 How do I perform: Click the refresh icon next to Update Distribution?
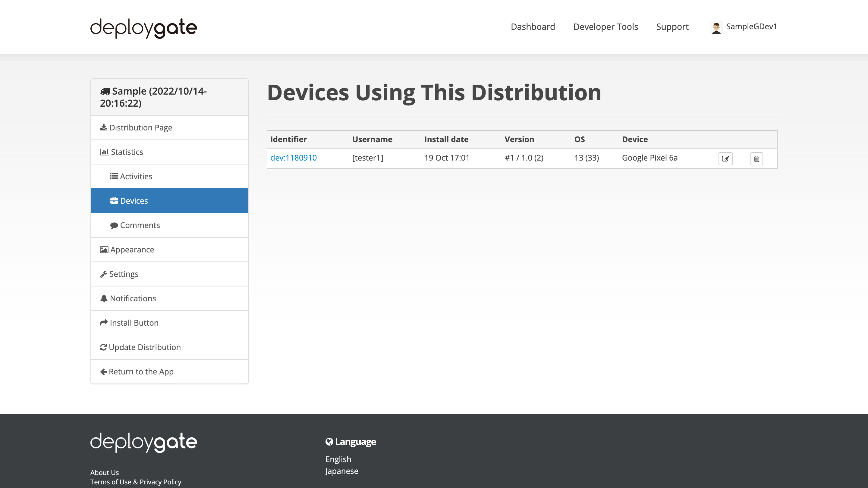click(103, 347)
